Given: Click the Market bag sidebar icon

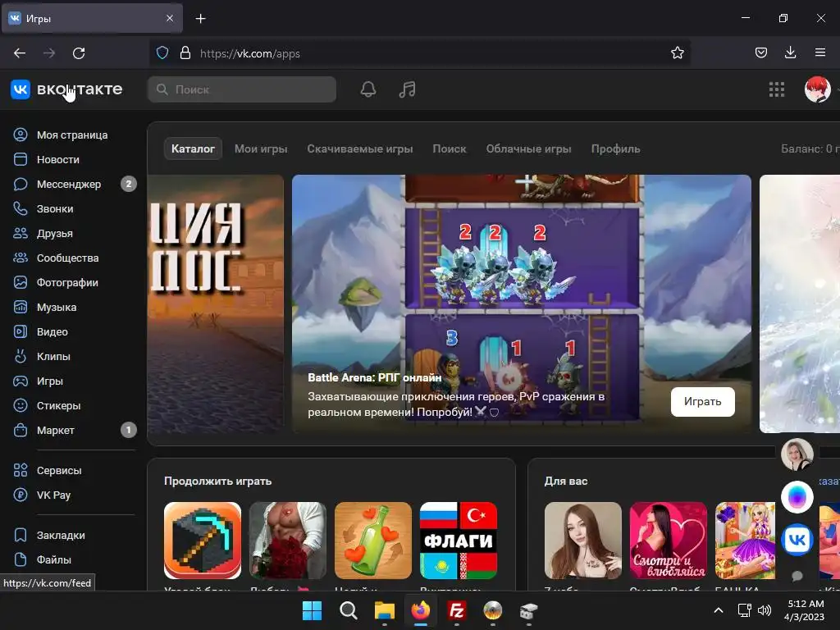Looking at the screenshot, I should tap(21, 430).
